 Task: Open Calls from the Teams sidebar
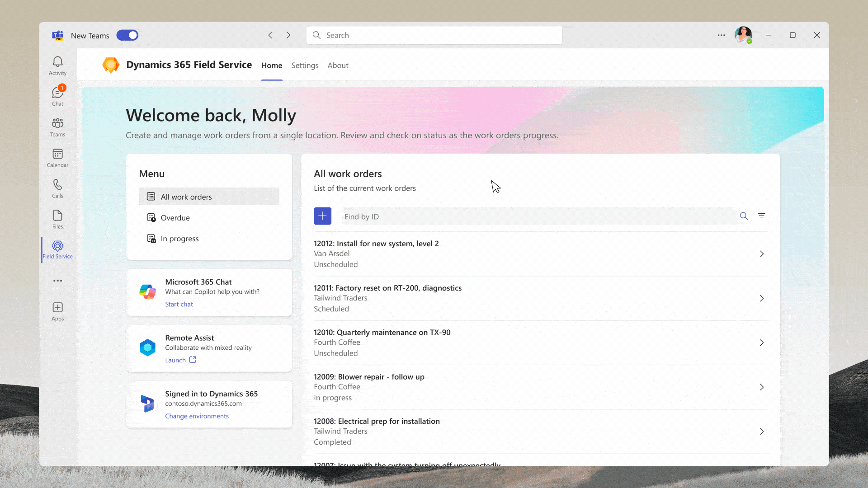click(57, 188)
